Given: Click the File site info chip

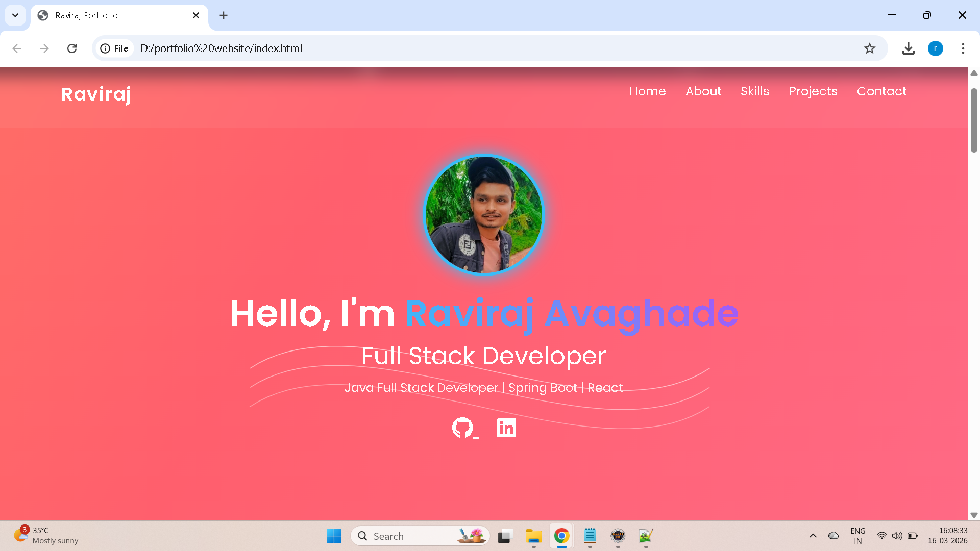Looking at the screenshot, I should click(115, 48).
